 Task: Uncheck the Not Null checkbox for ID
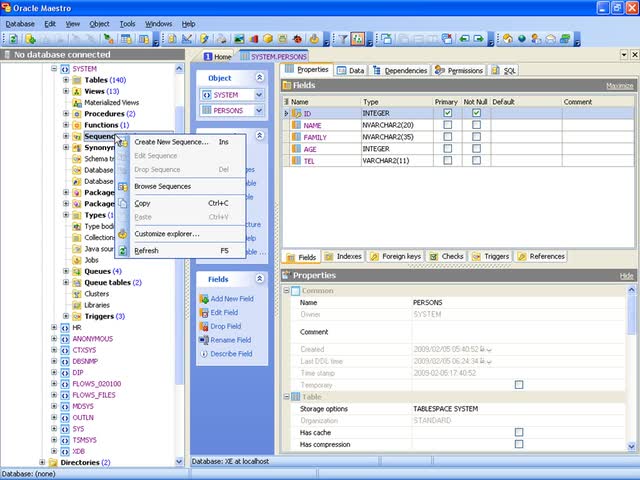point(476,113)
